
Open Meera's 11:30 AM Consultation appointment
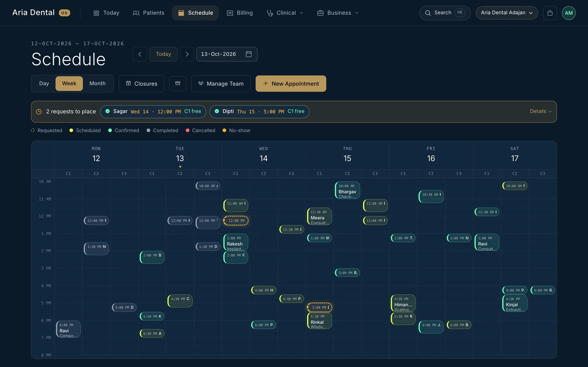(x=319, y=216)
